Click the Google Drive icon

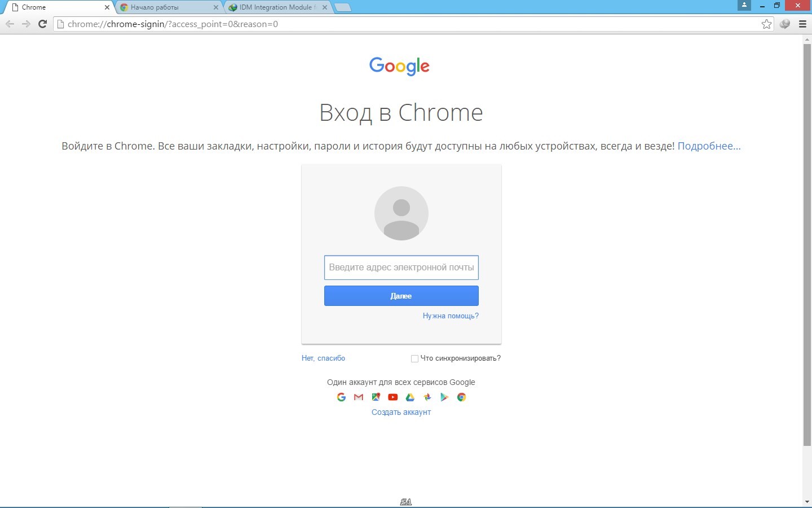pos(410,397)
